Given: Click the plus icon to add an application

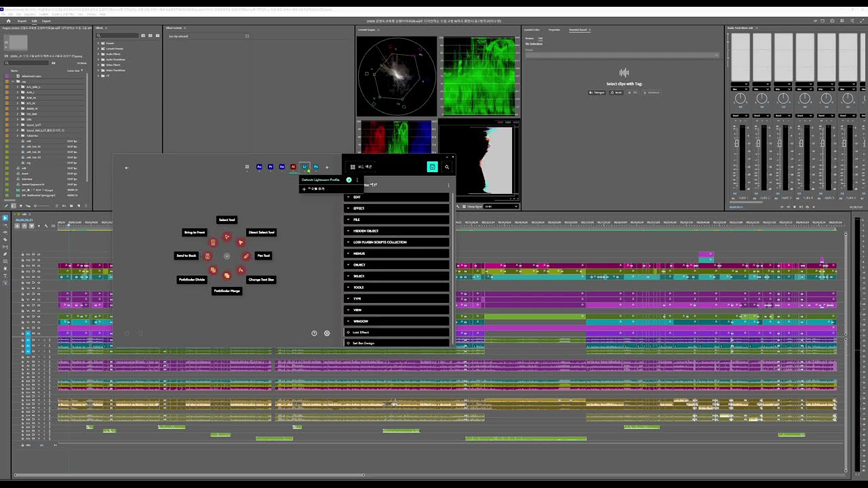Looking at the screenshot, I should (x=327, y=167).
